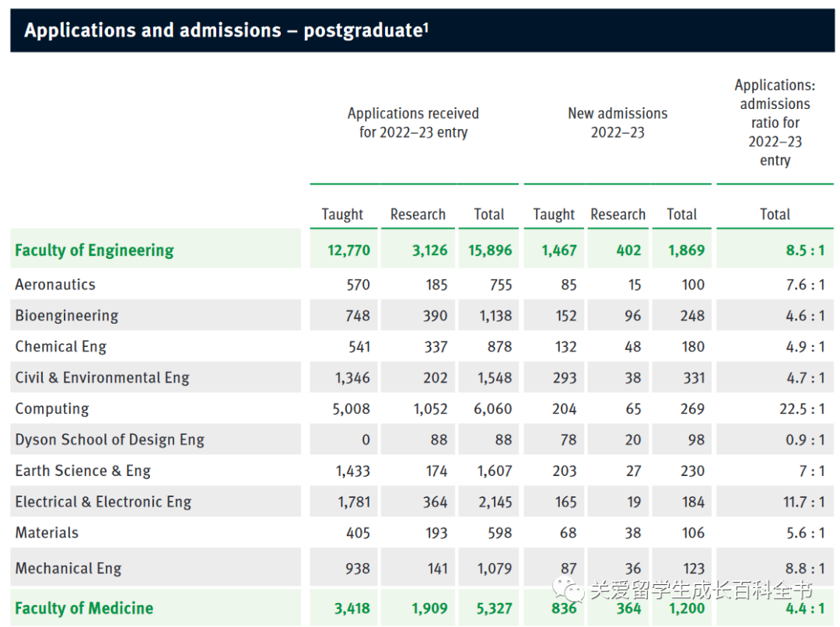The width and height of the screenshot is (840, 627).
Task: Click the 'Applications received for 2022–23 entry' header
Action: pos(413,123)
